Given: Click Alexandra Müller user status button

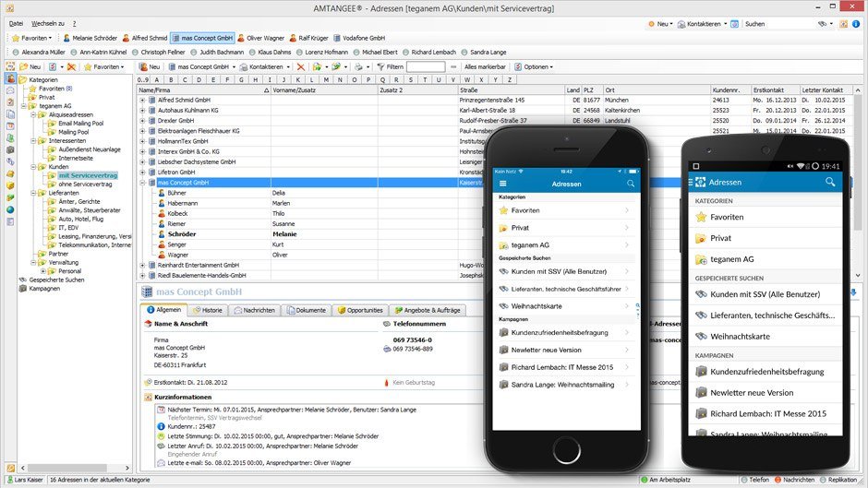Looking at the screenshot, I should [39, 52].
